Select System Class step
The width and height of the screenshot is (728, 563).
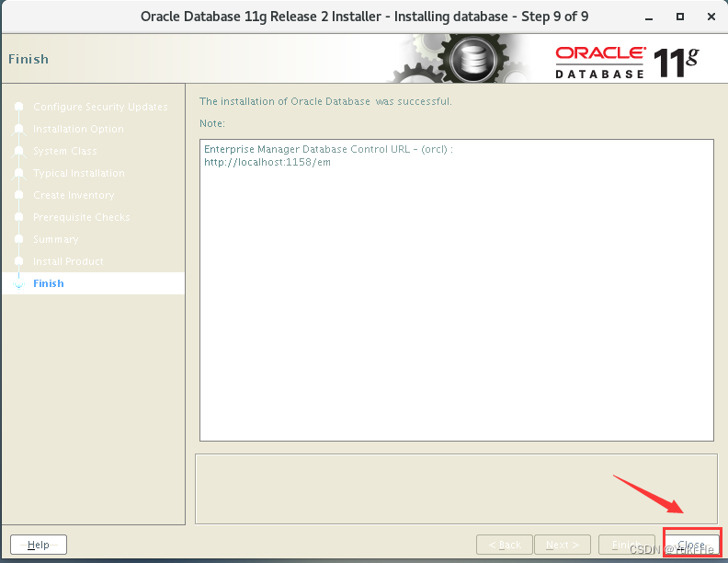coord(65,151)
